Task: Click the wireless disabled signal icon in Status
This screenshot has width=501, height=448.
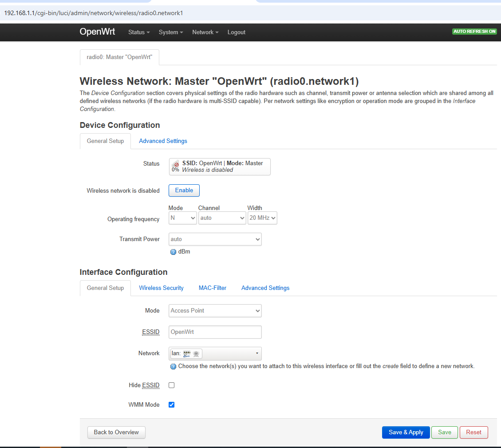Action: [x=175, y=164]
